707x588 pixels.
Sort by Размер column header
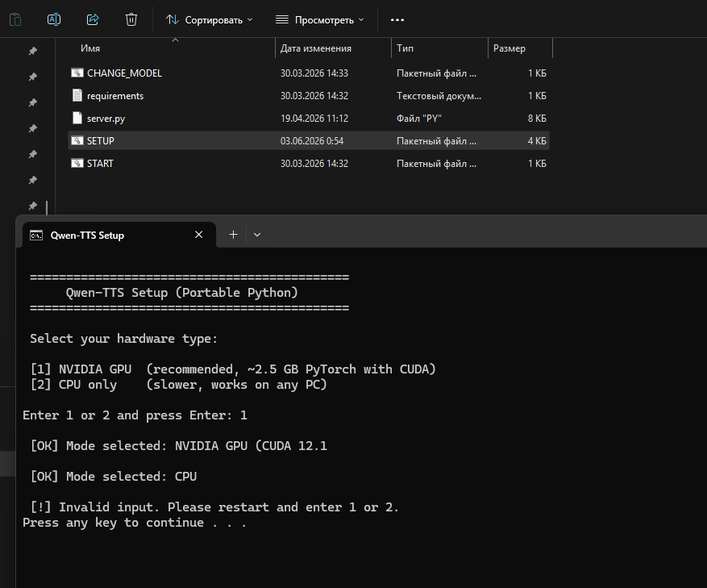[509, 48]
